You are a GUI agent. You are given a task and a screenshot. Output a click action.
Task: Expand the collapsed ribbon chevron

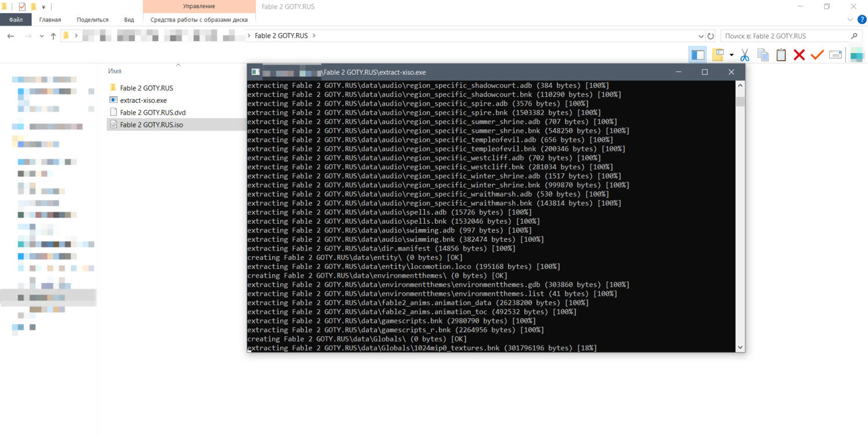click(x=850, y=20)
